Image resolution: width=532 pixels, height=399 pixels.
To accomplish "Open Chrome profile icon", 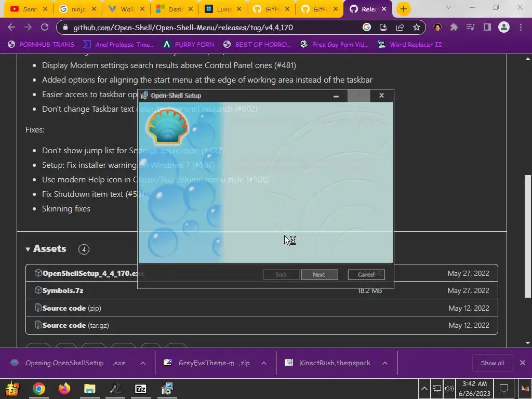I will click(504, 28).
